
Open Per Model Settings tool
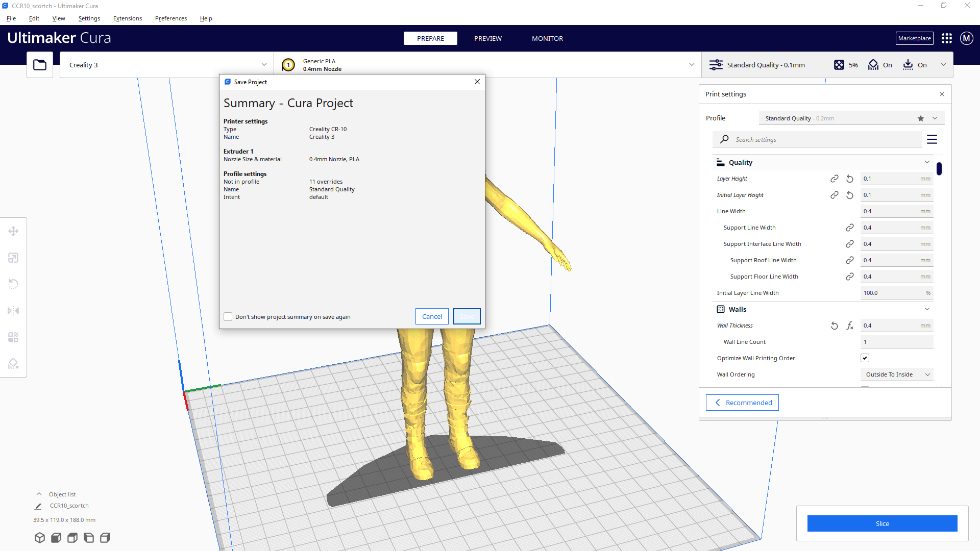[x=13, y=337]
